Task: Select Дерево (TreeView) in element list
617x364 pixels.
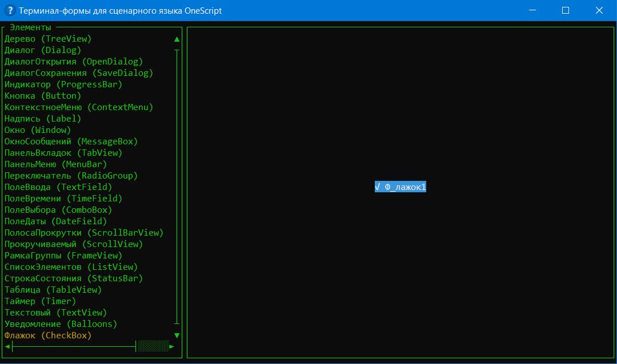Action: 48,39
